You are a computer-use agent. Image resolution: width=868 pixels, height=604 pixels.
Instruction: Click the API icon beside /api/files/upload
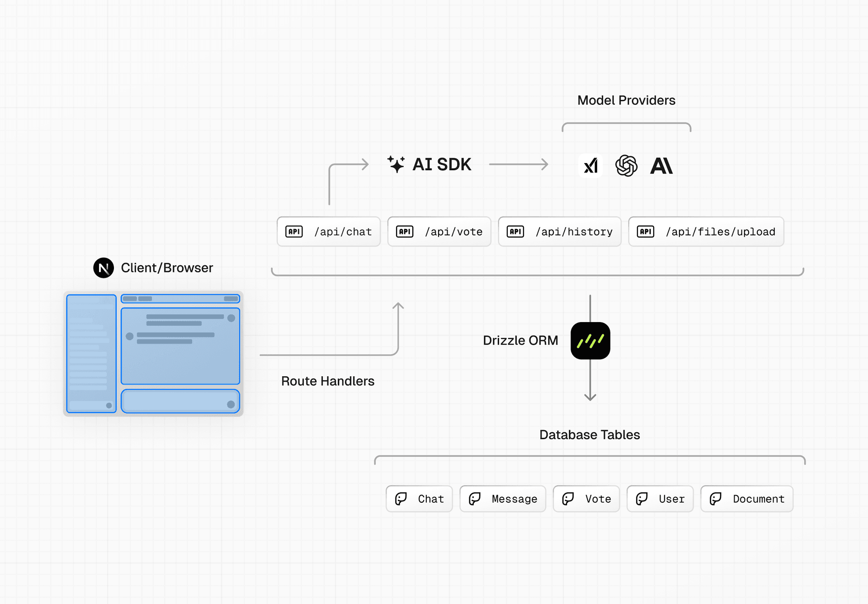(x=646, y=232)
